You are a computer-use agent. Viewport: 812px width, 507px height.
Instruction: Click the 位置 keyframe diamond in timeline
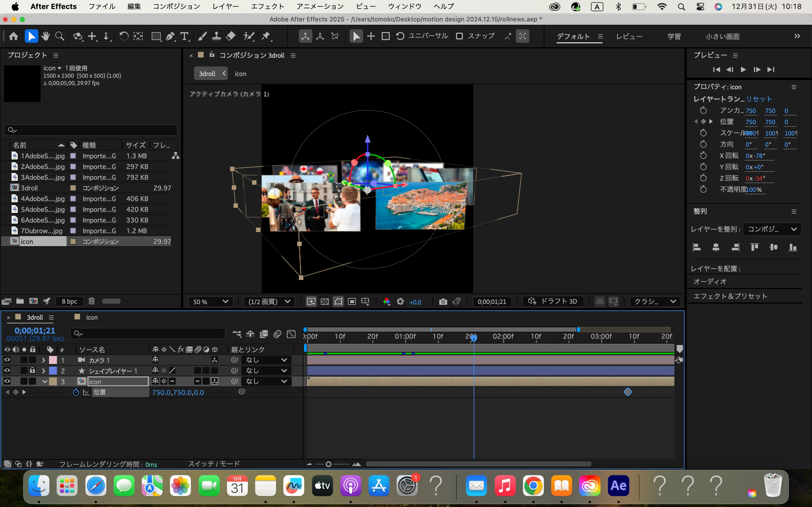click(x=627, y=392)
